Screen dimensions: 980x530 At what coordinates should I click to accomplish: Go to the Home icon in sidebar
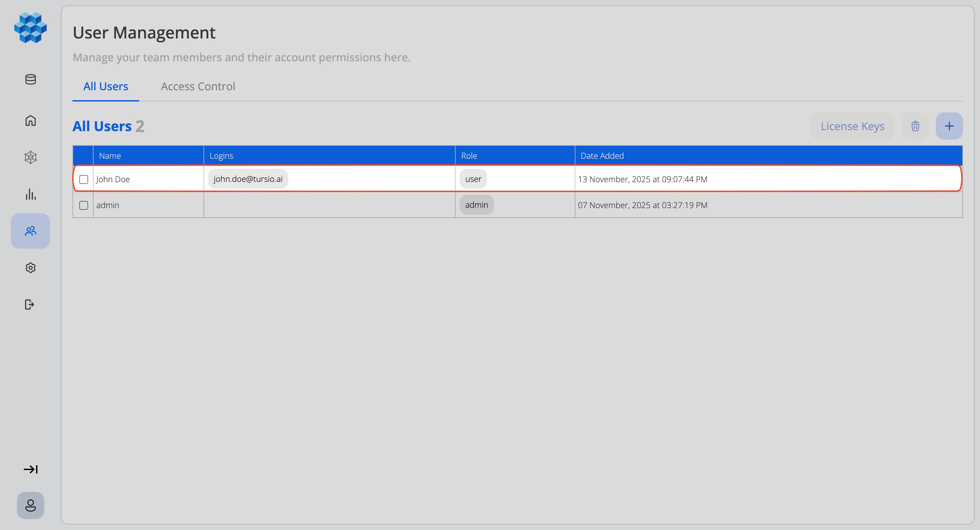[30, 120]
